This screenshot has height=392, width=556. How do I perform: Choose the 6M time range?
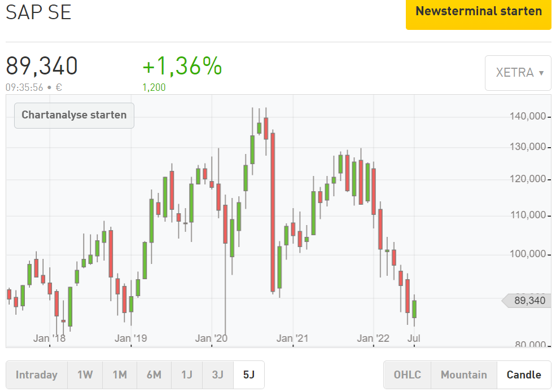pos(154,375)
